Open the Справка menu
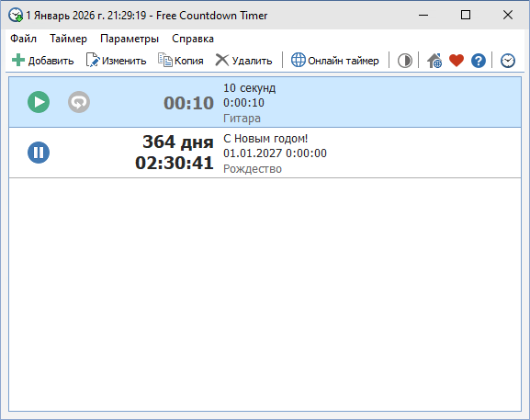The image size is (530, 420). (193, 39)
